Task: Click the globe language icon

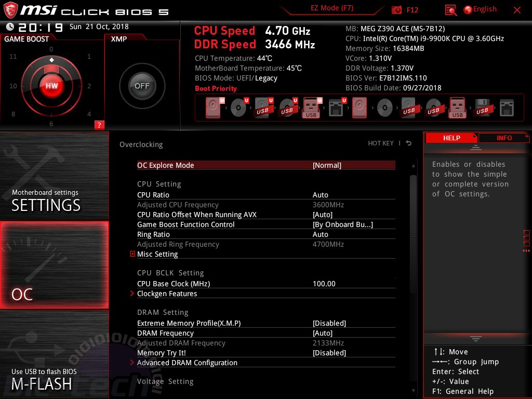Action: 468,10
